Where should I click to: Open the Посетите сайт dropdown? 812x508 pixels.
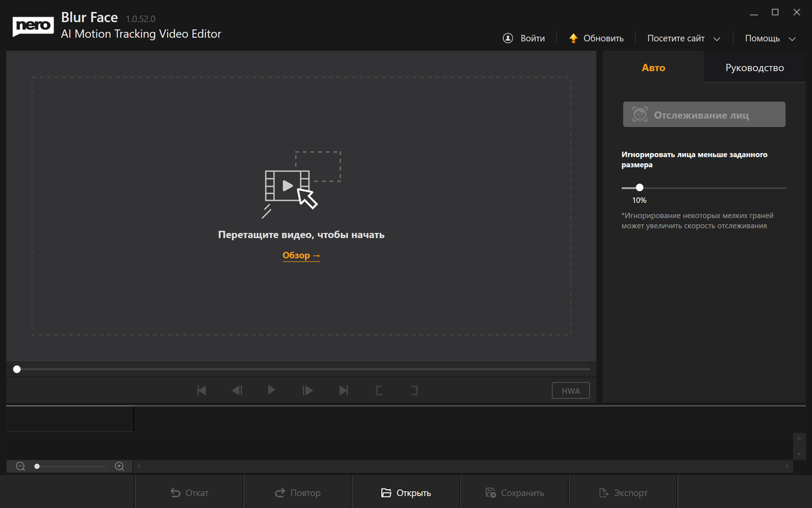tap(683, 38)
